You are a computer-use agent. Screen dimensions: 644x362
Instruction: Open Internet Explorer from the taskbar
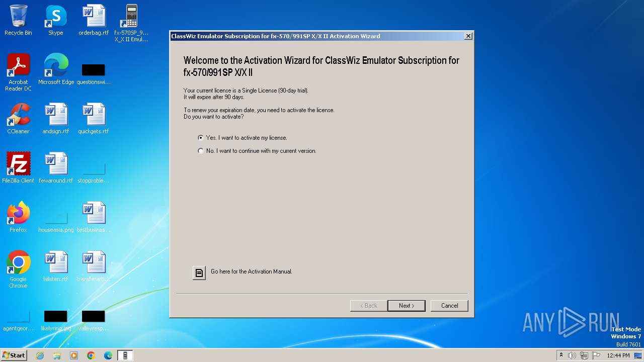coord(40,355)
